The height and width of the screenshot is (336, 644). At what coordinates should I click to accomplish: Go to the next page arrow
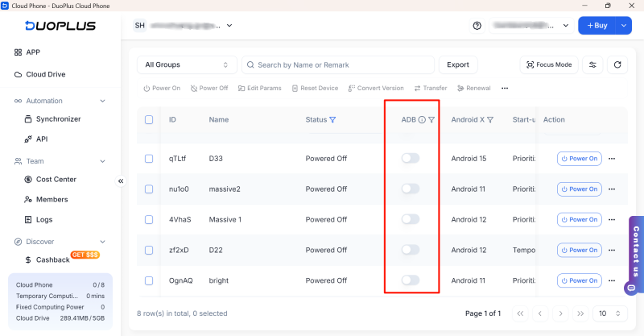(560, 313)
